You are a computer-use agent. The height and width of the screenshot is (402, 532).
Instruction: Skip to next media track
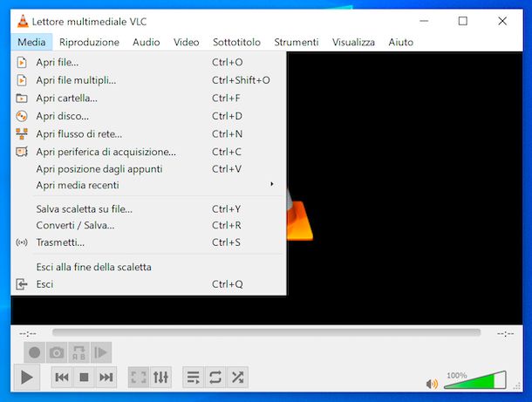[106, 377]
